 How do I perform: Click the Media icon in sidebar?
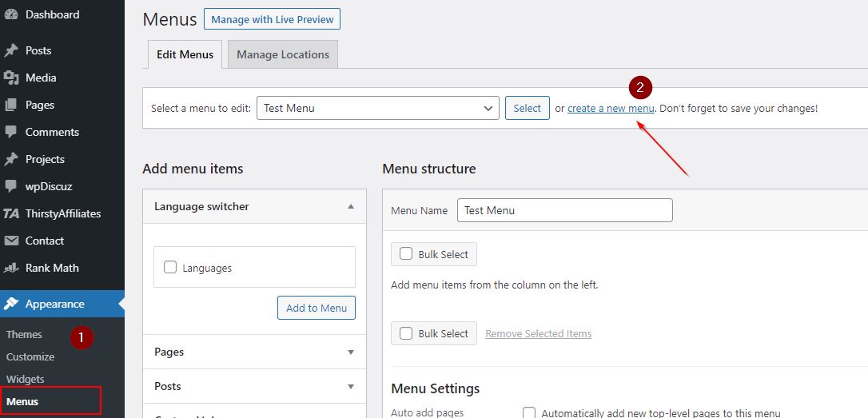(x=11, y=78)
